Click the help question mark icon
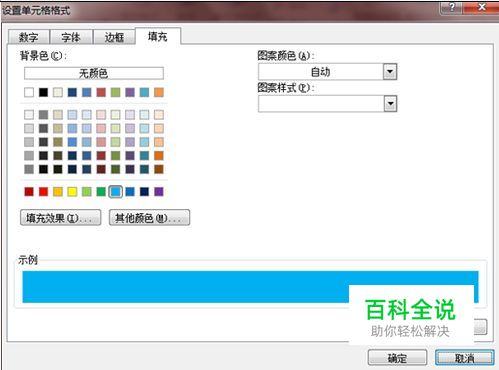Screen dimensions: 499x370 (452, 7)
